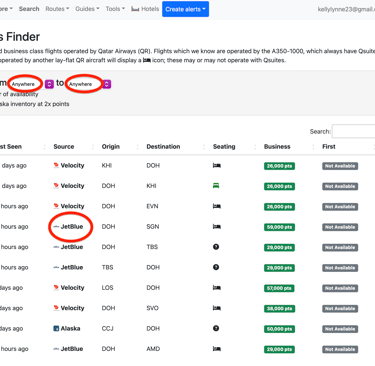Click the Alaska logo in the CCJ row
This screenshot has width=375, height=366.
pos(56,328)
